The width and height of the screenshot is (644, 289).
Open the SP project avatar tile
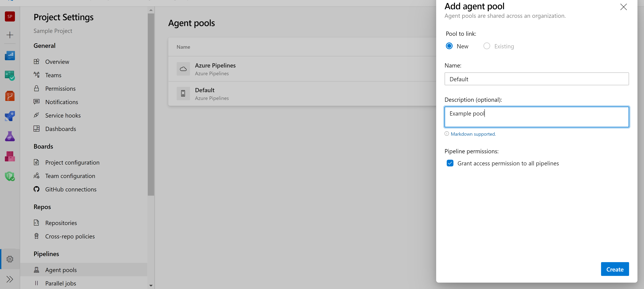pos(10,16)
